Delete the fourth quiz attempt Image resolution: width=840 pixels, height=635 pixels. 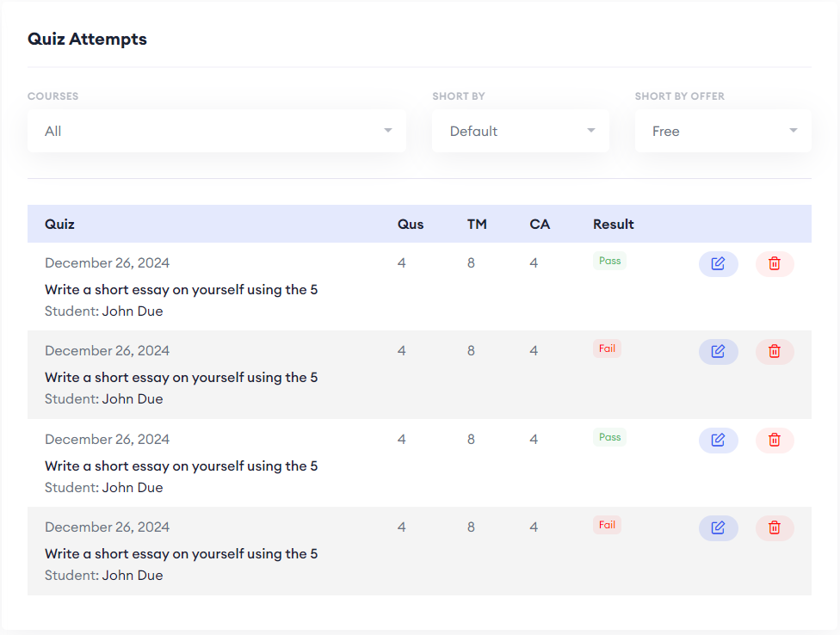775,528
